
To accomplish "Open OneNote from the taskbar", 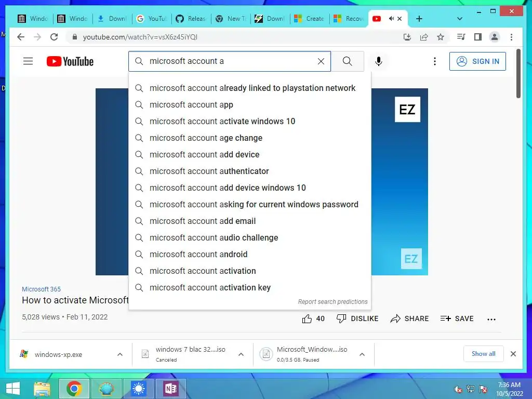I will (x=170, y=389).
